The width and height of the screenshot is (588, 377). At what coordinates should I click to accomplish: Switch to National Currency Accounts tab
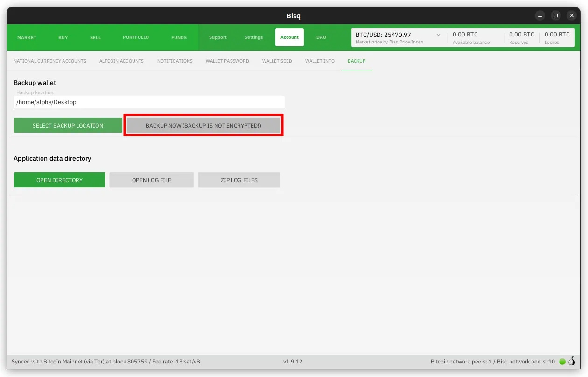coord(50,61)
